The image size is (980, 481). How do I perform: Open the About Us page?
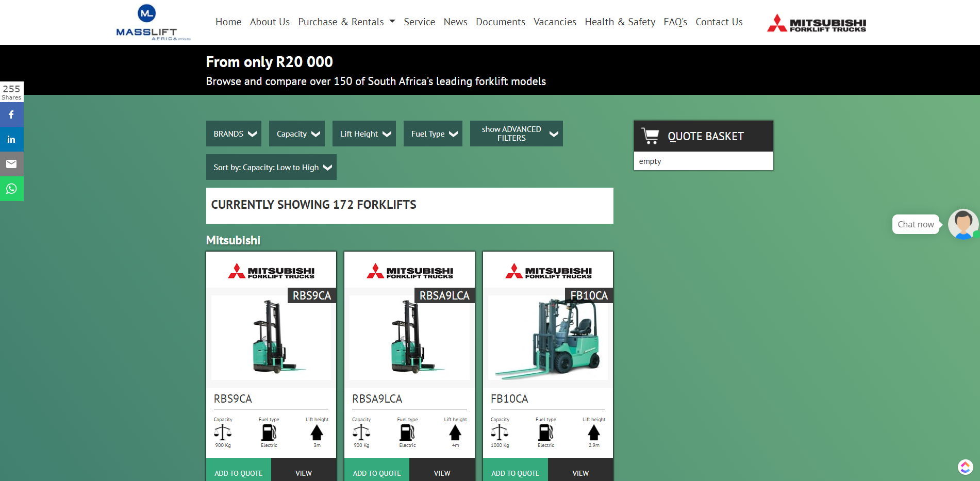[270, 22]
